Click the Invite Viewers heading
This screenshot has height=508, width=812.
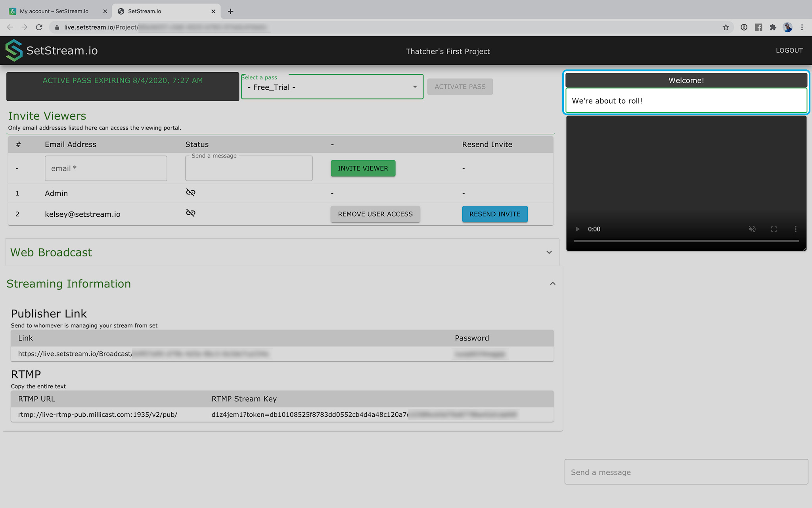click(x=47, y=116)
